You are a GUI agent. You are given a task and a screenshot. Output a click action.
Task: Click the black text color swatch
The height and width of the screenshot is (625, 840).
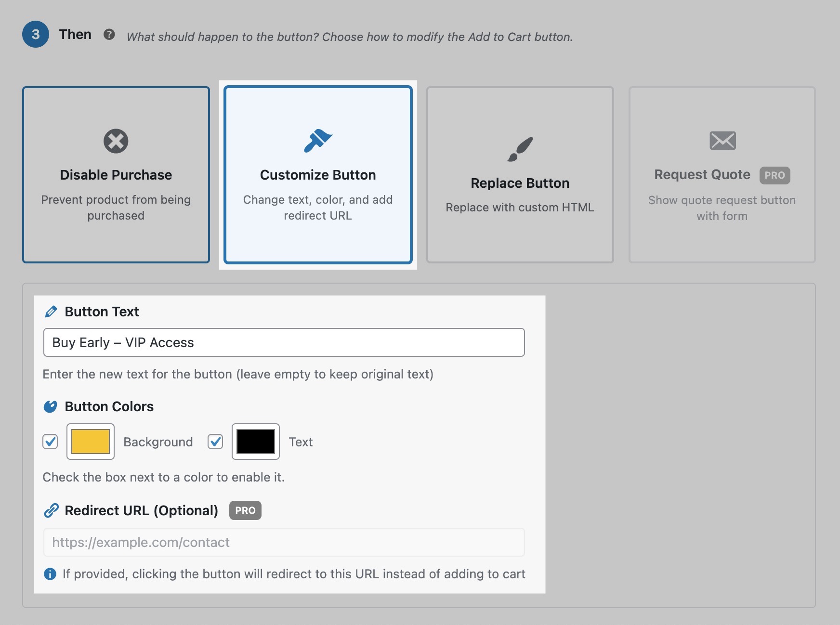[x=255, y=441]
